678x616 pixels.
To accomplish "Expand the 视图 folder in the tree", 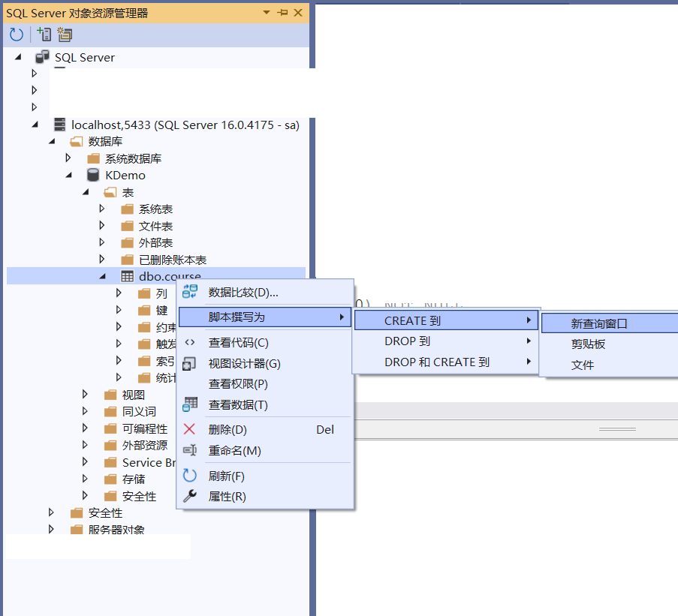I will click(x=85, y=395).
